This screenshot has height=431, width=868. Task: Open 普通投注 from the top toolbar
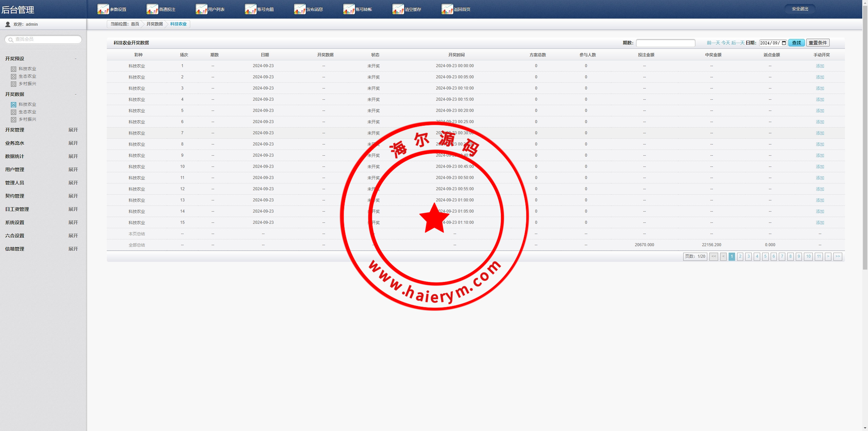[x=152, y=9]
